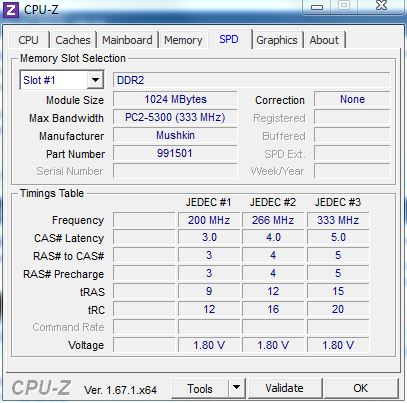Click the PC2-5300 (333 MHz) bandwidth value
This screenshot has width=407, height=403.
click(175, 117)
